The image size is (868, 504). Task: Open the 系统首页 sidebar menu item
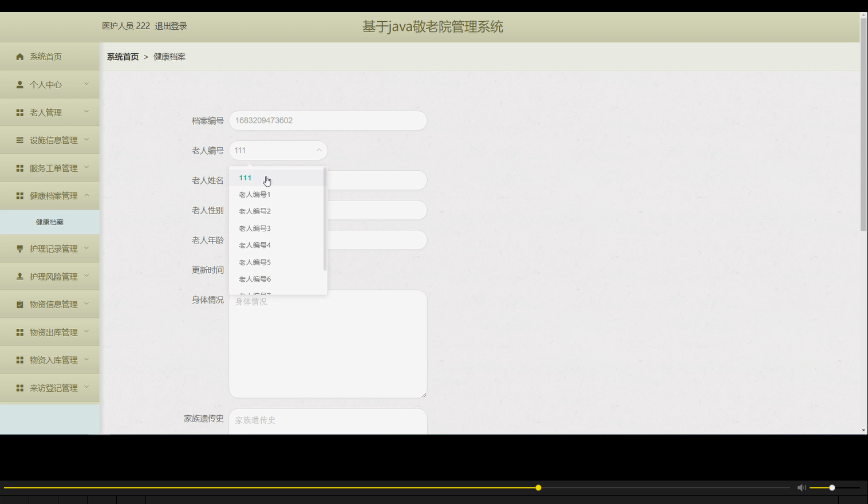pyautogui.click(x=50, y=56)
